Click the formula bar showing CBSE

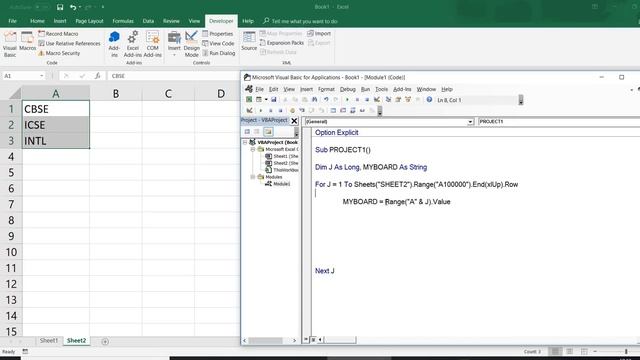(x=173, y=76)
